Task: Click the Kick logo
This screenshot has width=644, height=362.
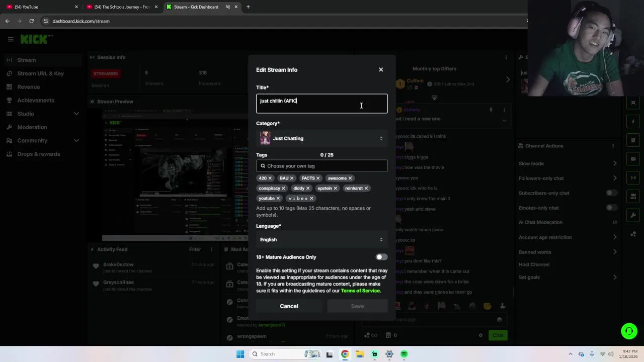Action: 35,39
